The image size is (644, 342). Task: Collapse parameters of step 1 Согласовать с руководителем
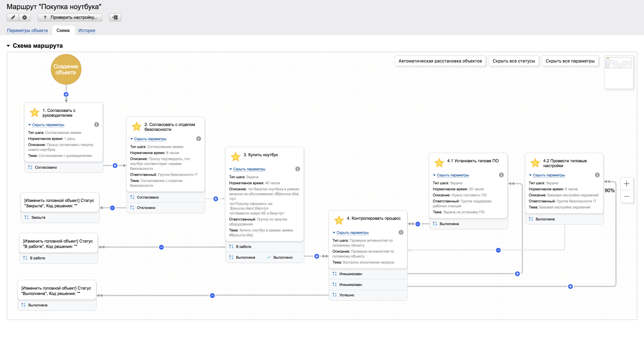(48, 125)
